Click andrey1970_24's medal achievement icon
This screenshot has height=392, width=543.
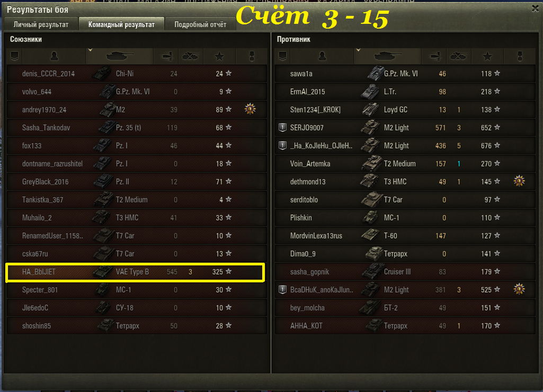(250, 109)
